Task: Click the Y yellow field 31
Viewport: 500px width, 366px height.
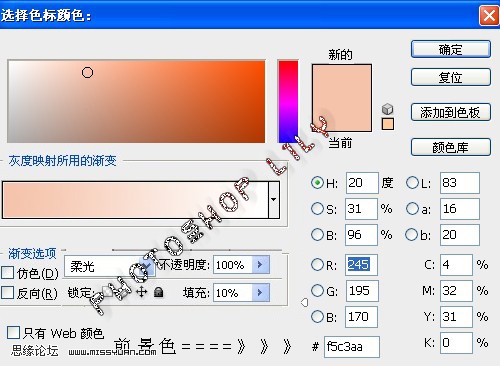Action: (x=456, y=316)
